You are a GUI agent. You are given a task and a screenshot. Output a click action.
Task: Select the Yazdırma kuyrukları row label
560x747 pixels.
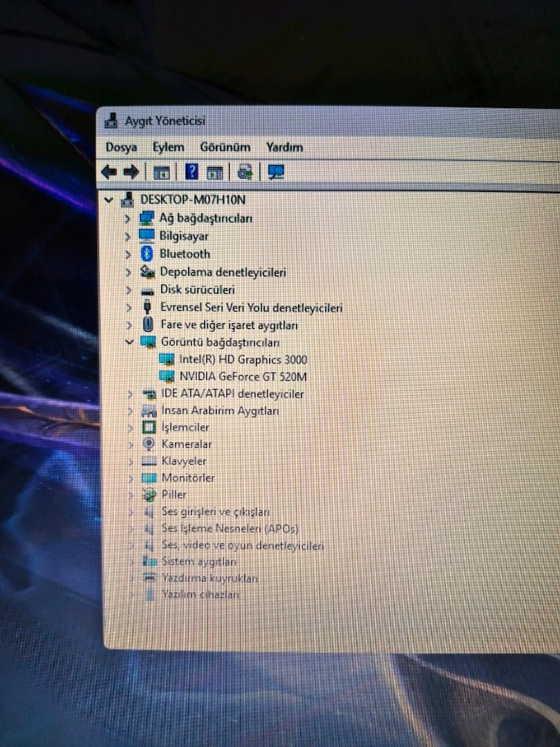point(209,578)
